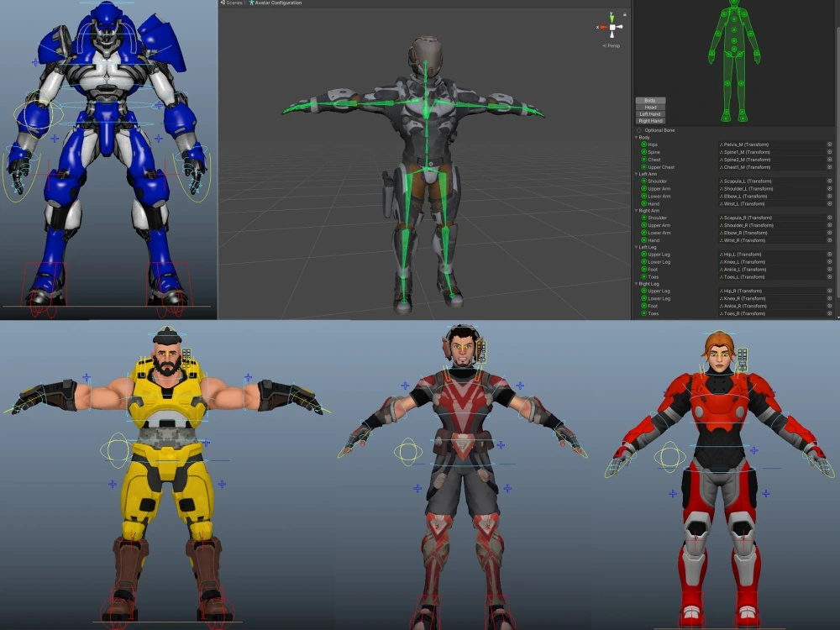Collapse the Body bone group
Screen dimensions: 840x630
click(636, 137)
